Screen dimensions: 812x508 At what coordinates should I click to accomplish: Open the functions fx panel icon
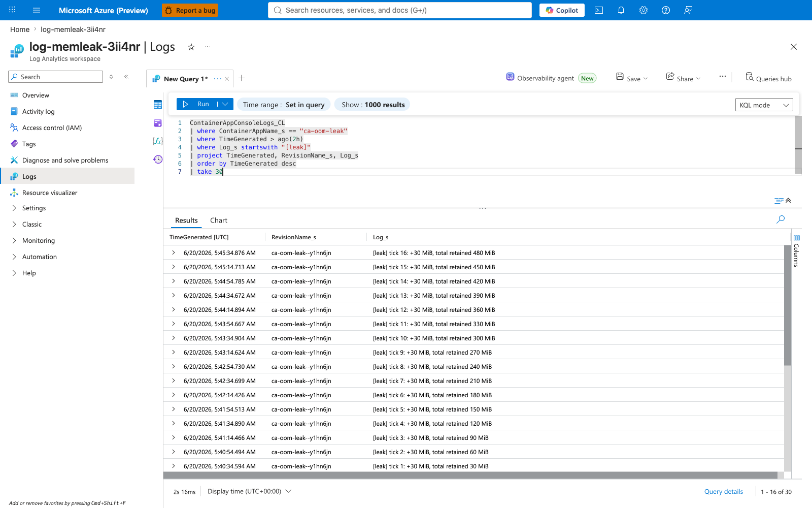point(158,141)
